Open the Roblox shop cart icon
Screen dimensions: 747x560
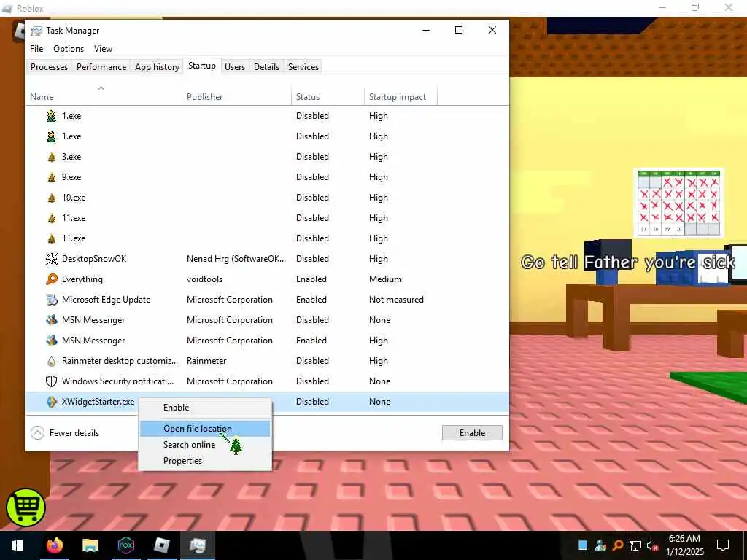click(x=26, y=507)
